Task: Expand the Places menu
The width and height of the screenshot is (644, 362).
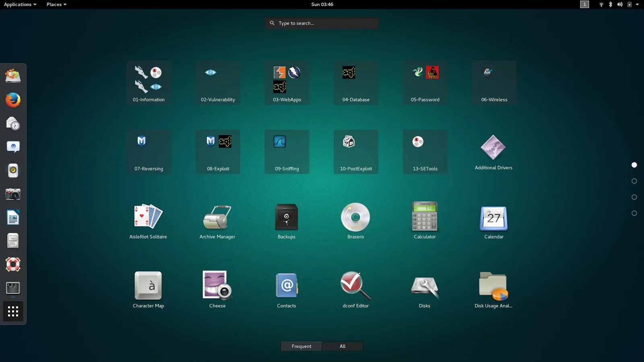Action: click(56, 4)
